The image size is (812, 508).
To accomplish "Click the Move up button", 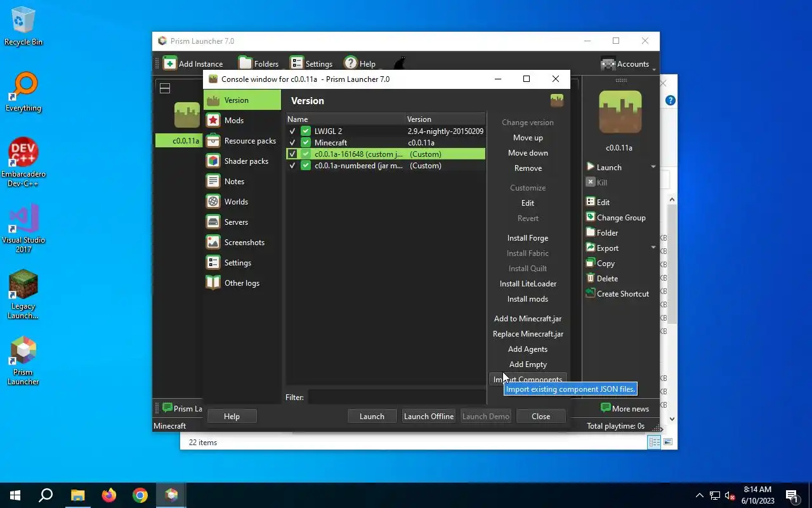I will 528,138.
